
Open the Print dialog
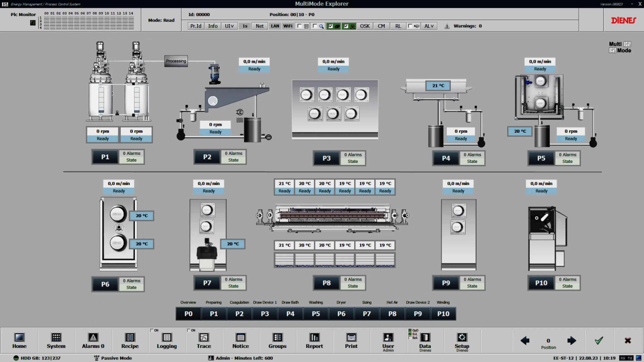351,341
